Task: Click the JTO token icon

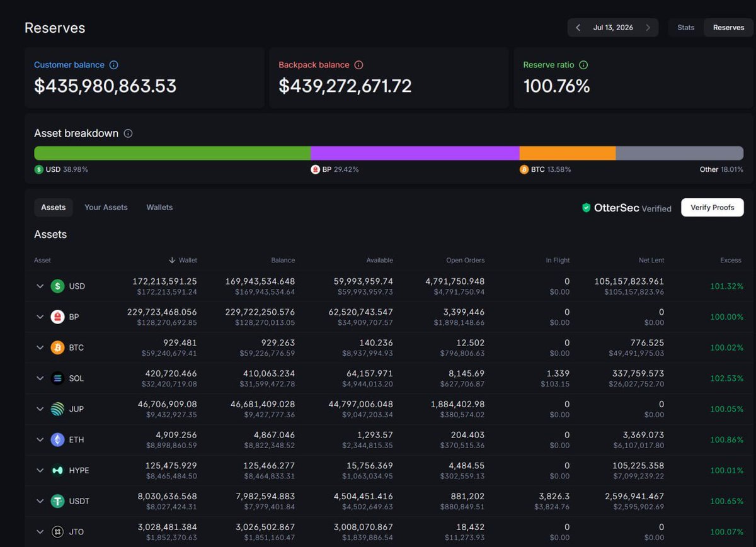Action: 58,532
